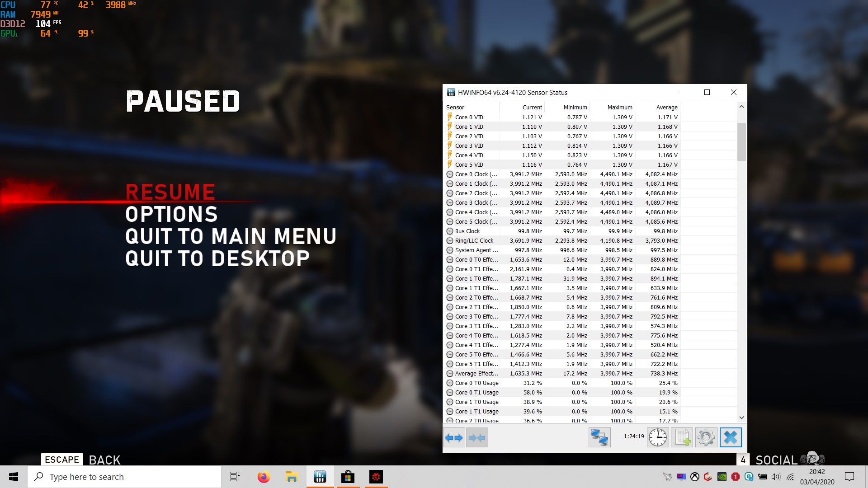Select the Core 4 T1 Effe... row

pos(562,345)
